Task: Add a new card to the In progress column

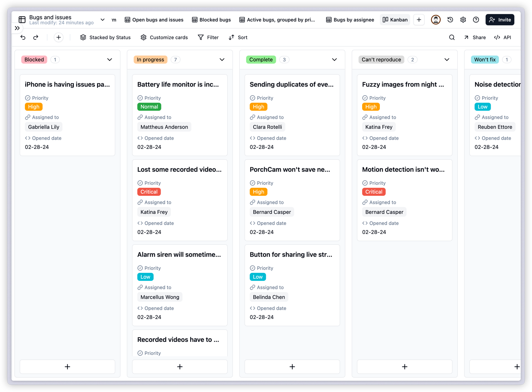Action: [x=179, y=366]
